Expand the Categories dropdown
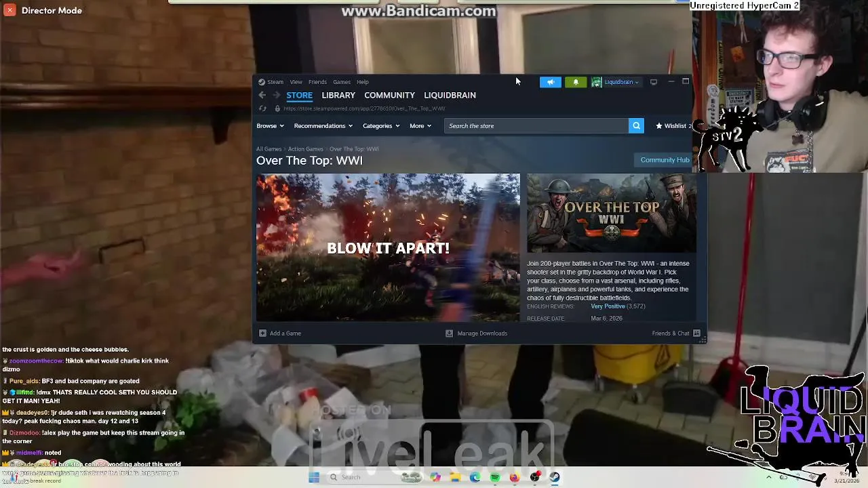This screenshot has height=488, width=868. tap(380, 126)
